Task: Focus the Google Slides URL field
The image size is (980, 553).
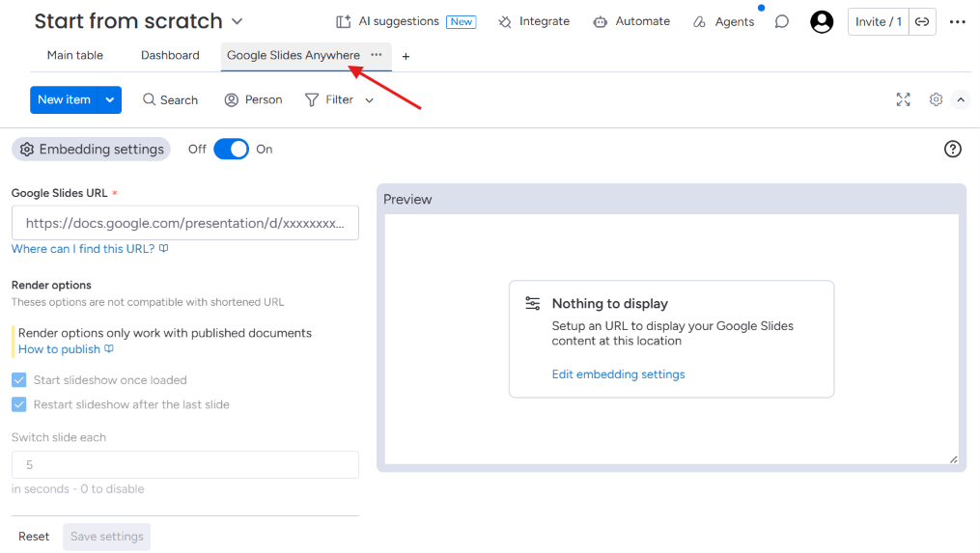Action: (185, 223)
